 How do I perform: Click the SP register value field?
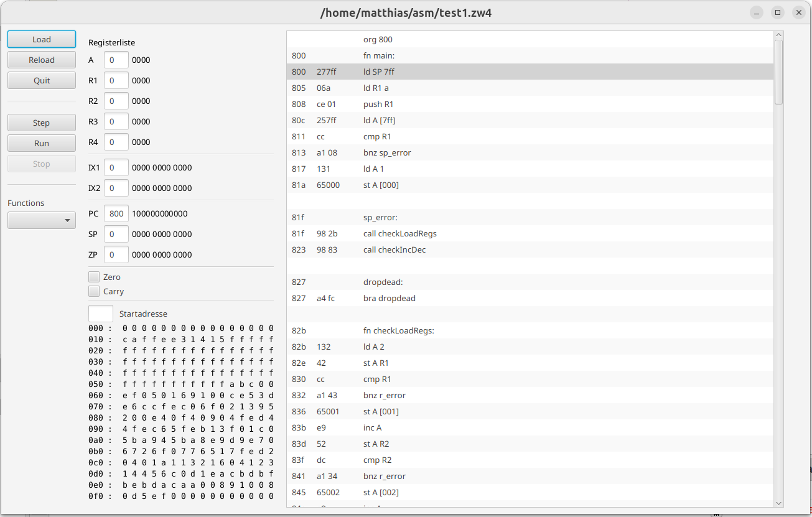pos(116,234)
